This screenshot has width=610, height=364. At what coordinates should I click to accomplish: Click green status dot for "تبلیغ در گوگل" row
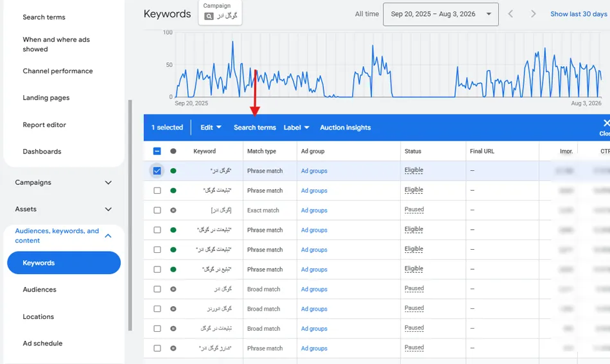tap(173, 269)
